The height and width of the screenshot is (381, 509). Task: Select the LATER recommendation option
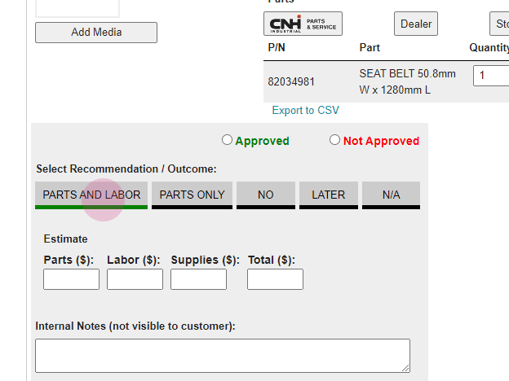tap(328, 195)
